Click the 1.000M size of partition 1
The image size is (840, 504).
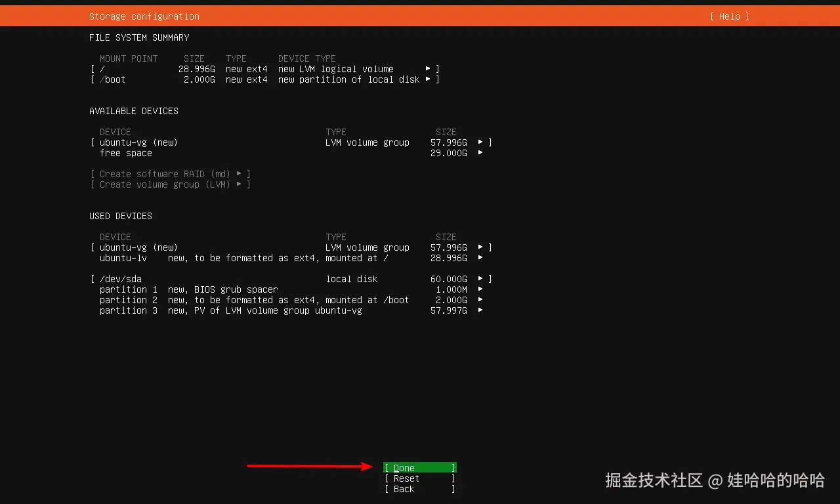tap(451, 289)
